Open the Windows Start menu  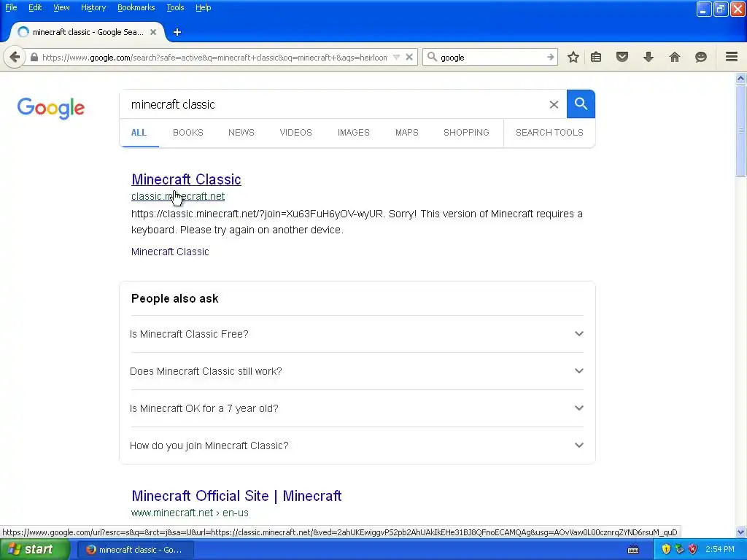click(35, 549)
